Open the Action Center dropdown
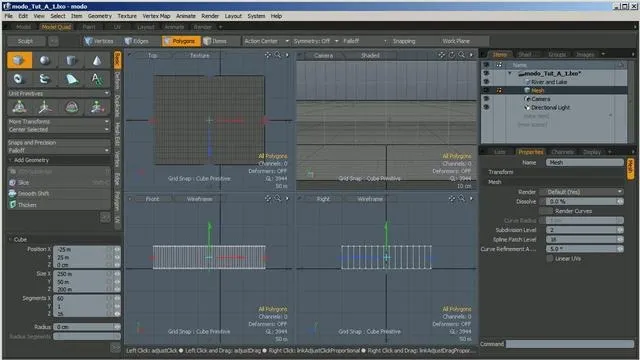This screenshot has height=360, width=640. (266, 41)
